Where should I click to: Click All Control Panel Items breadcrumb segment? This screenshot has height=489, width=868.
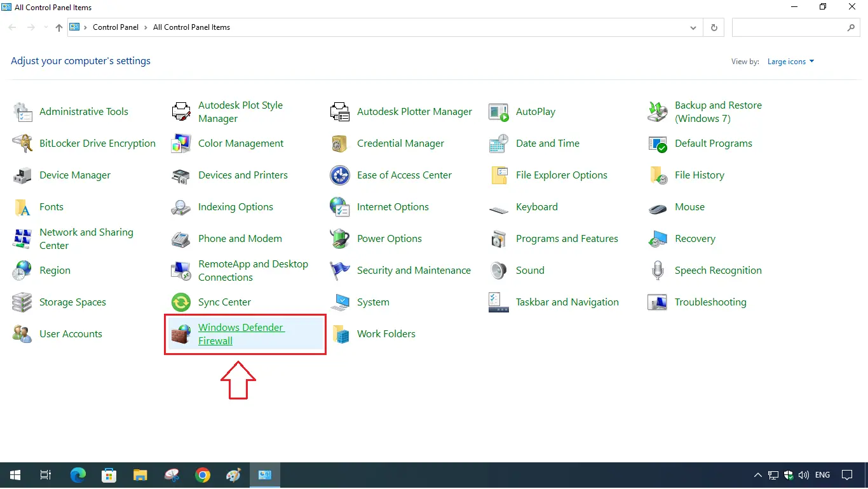[x=191, y=27]
